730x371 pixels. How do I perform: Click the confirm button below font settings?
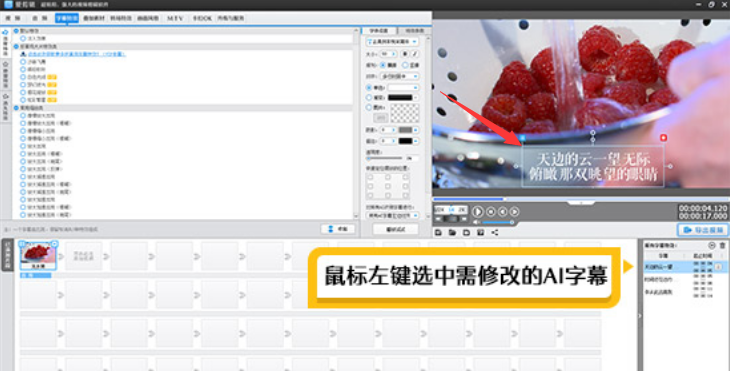tap(395, 229)
